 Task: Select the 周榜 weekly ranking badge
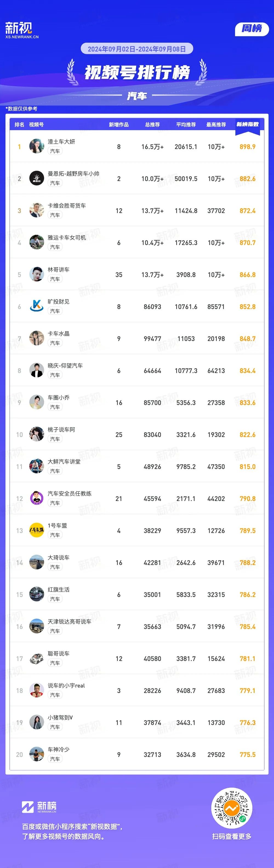pyautogui.click(x=252, y=29)
